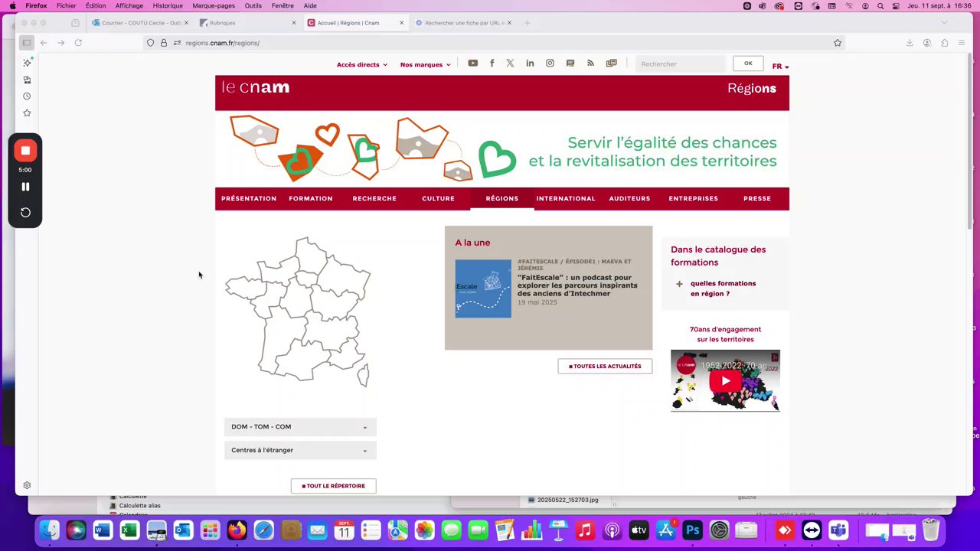The image size is (980, 551).
Task: Expand quelles formations en région plus sign
Action: tap(679, 284)
